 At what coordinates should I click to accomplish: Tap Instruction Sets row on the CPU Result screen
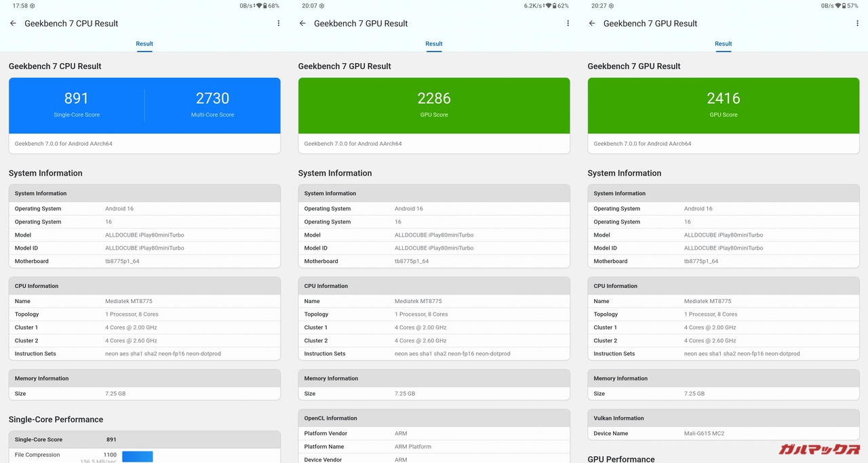[x=144, y=354]
